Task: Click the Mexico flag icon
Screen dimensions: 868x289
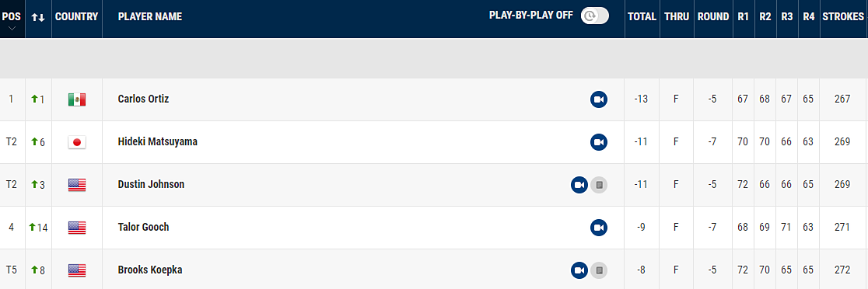Action: pos(77,99)
